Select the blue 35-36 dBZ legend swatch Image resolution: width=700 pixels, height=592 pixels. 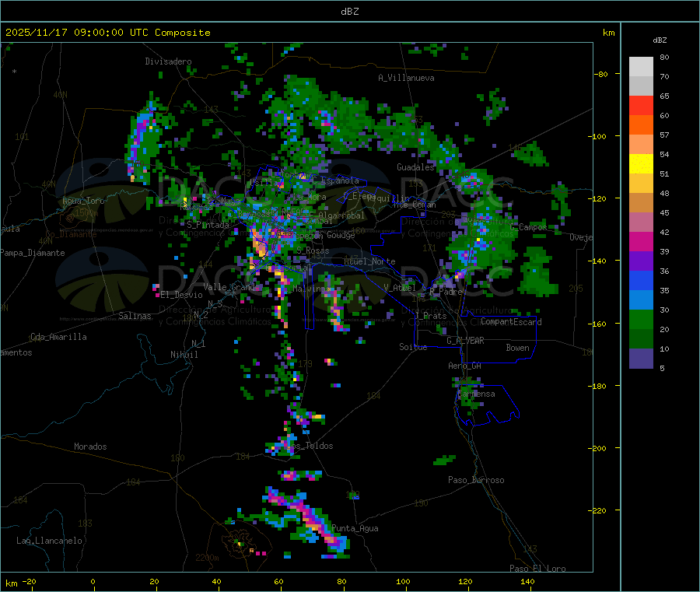641,280
